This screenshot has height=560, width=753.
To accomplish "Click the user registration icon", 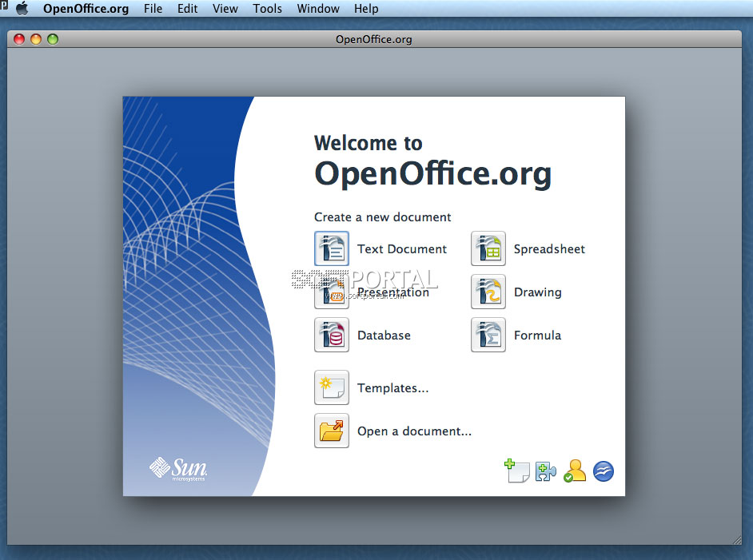I will click(575, 471).
